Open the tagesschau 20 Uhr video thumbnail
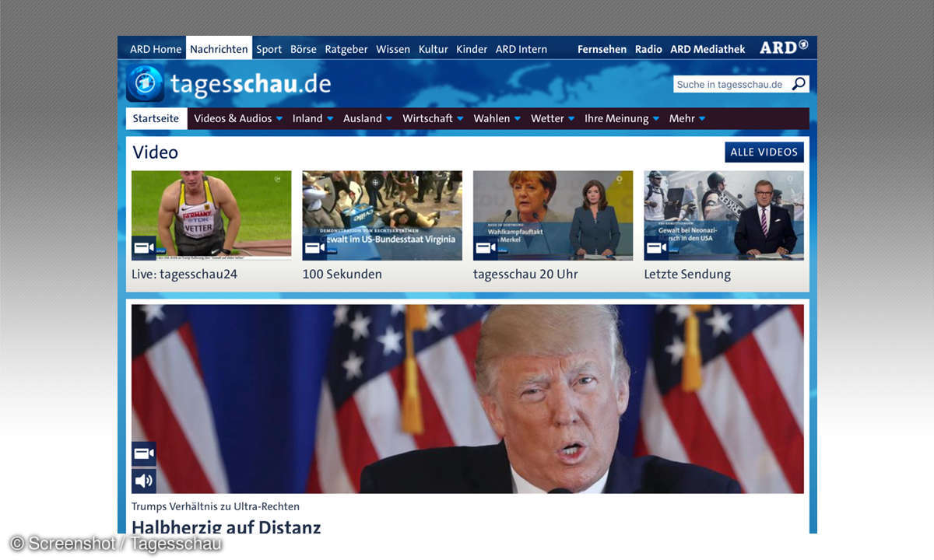The image size is (934, 560). [553, 215]
